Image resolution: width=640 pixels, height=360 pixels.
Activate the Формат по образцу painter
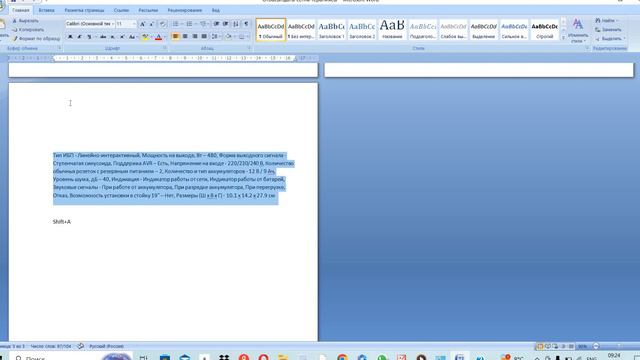click(36, 38)
